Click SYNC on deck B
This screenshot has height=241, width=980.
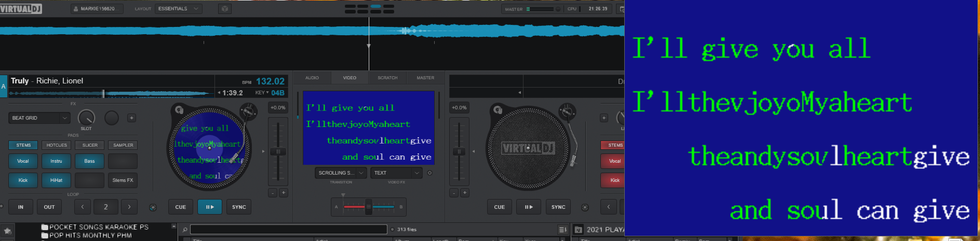click(x=558, y=207)
